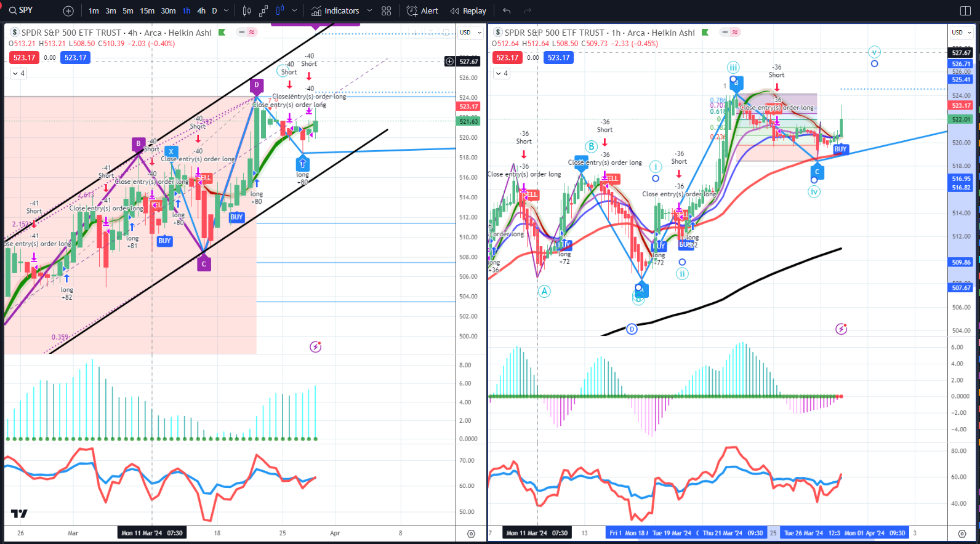Click the compare or add symbol plus icon
The width and height of the screenshot is (980, 544).
point(68,11)
